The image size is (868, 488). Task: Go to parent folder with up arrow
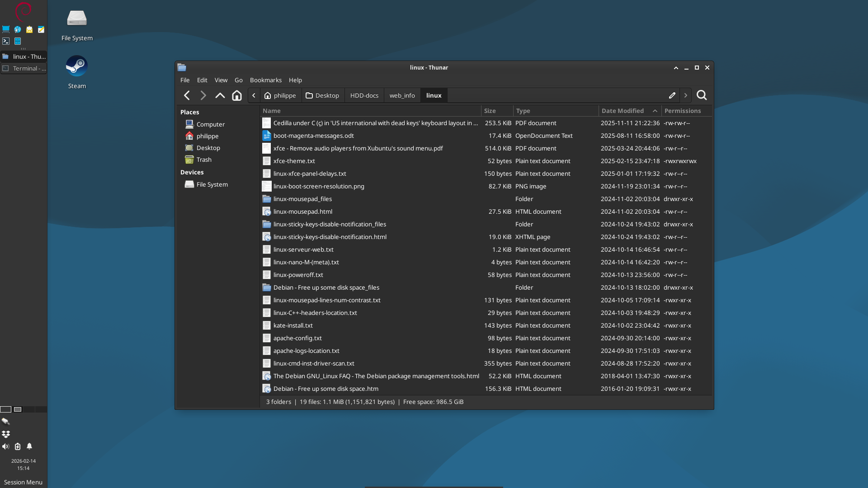(220, 95)
